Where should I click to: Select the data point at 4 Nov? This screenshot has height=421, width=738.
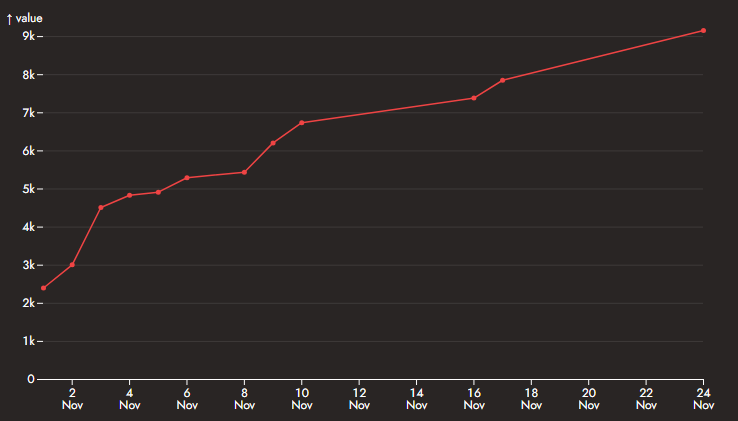point(130,195)
